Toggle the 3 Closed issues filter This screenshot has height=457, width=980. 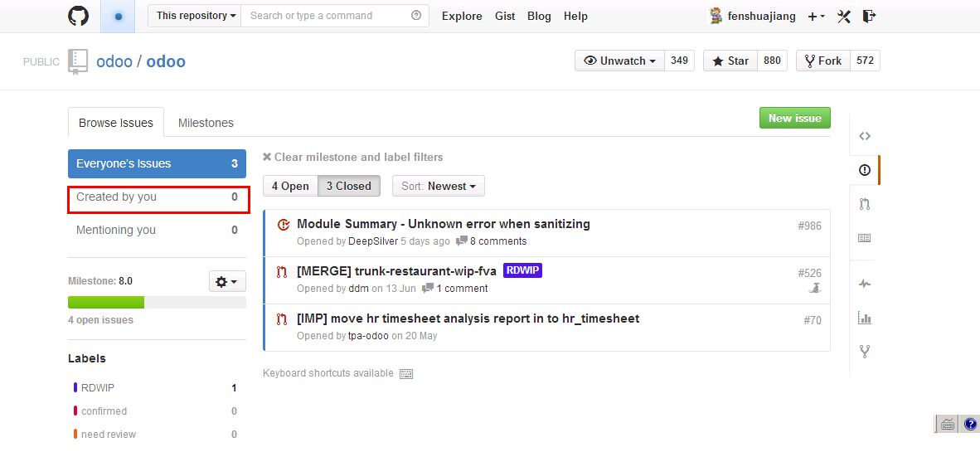point(349,186)
